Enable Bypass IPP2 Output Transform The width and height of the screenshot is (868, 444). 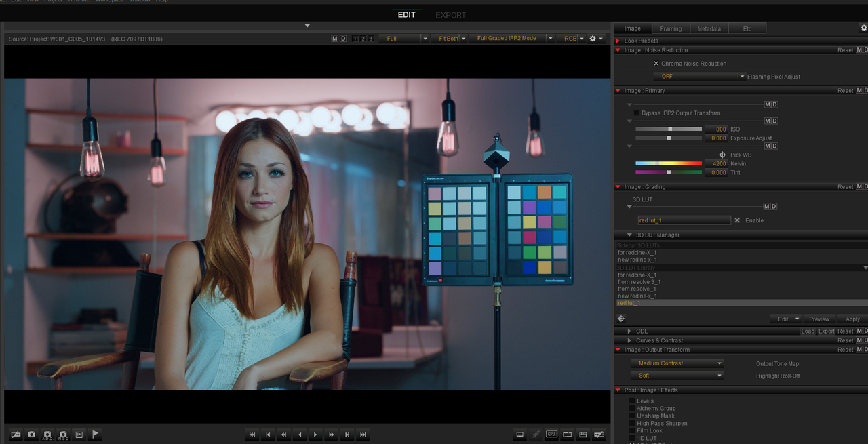[x=637, y=113]
